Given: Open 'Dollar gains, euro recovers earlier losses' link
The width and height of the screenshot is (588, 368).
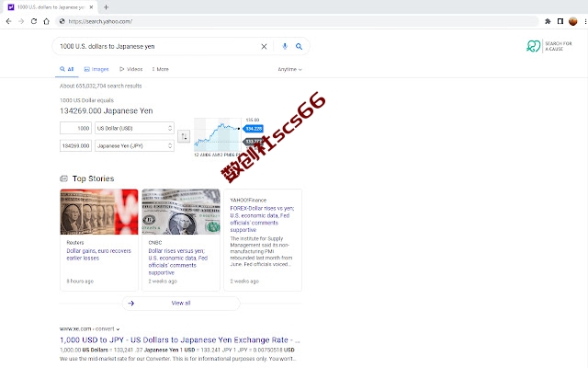Looking at the screenshot, I should point(98,255).
